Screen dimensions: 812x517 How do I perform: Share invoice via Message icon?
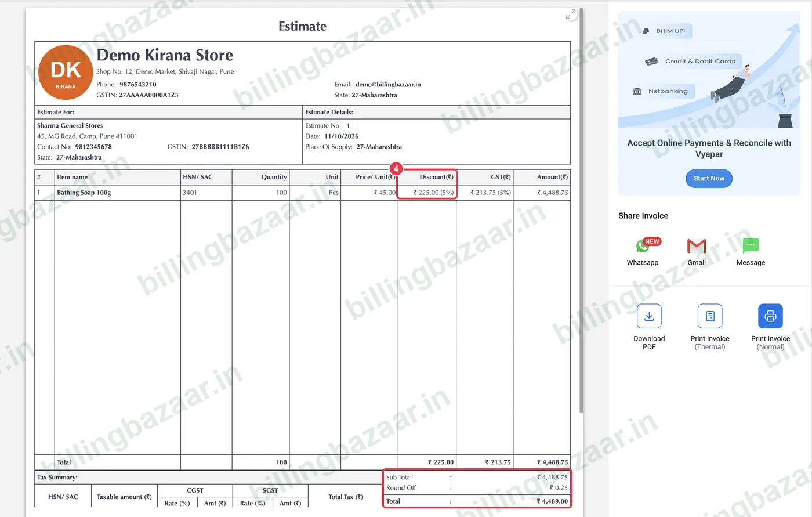(x=751, y=245)
